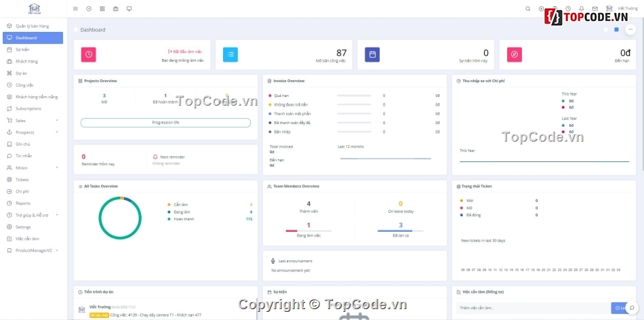Click the Thành viên count 4
Viewport: 644px width, 320px height.
point(308,204)
